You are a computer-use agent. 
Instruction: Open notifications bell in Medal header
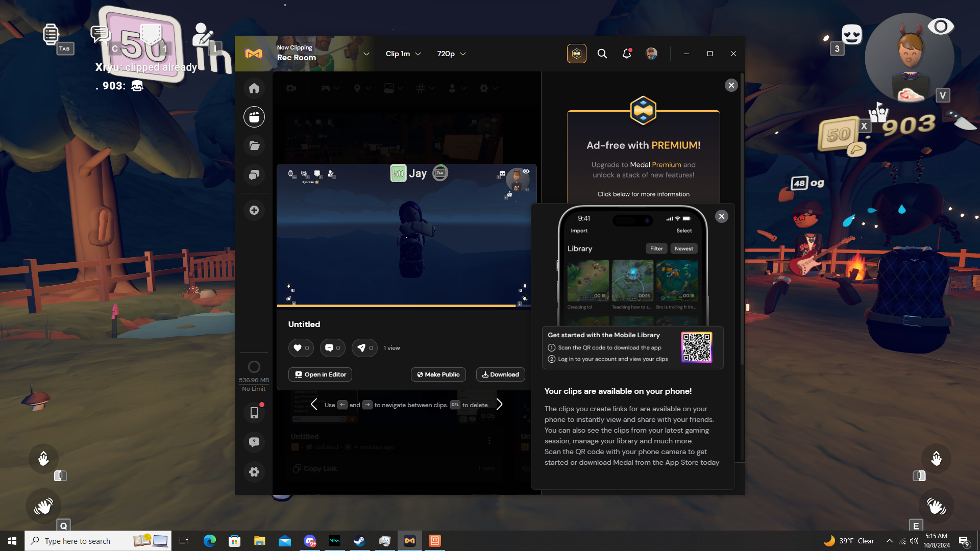(627, 54)
